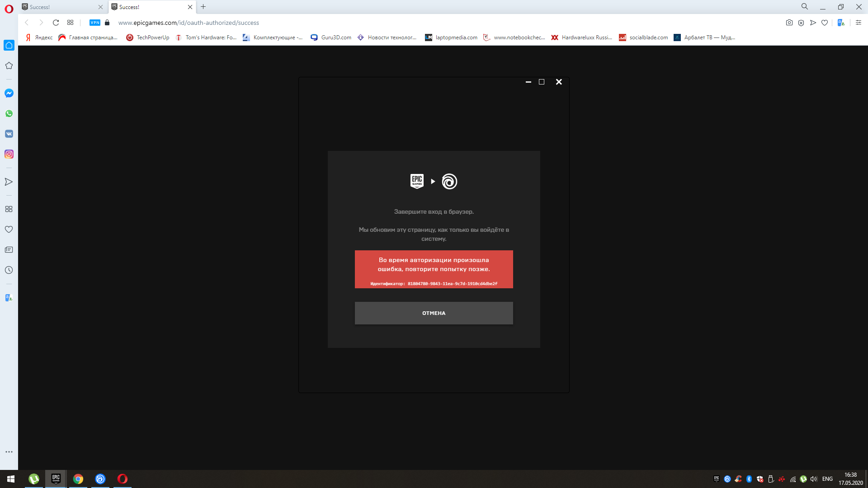Add the page to bookmarks with the heart icon
Viewport: 868px width, 488px height.
tap(825, 23)
